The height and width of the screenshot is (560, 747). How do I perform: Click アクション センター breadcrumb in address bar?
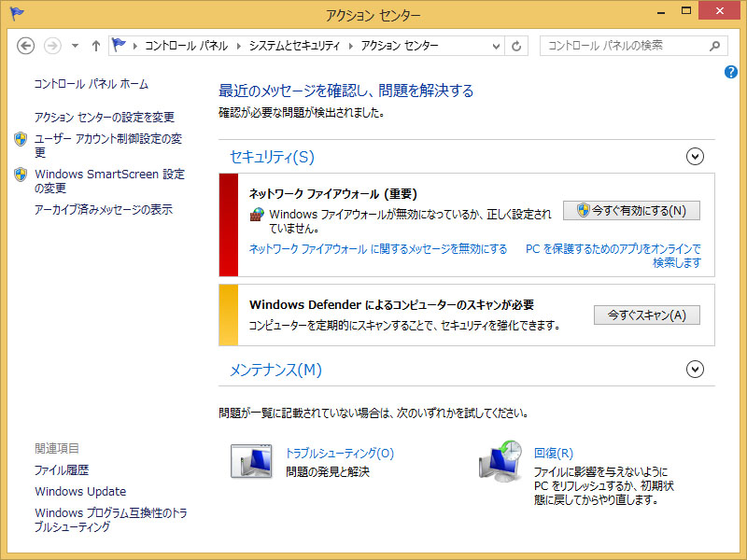click(x=400, y=46)
